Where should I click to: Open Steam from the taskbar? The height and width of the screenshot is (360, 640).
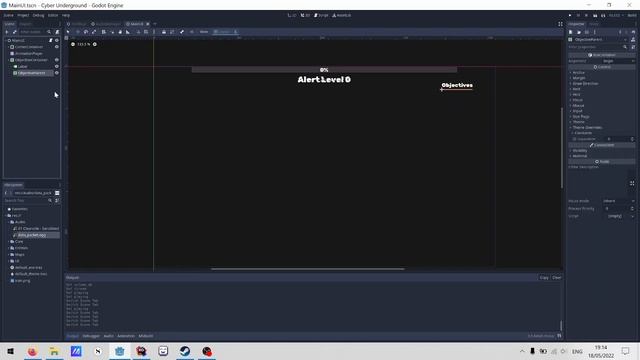tap(185, 351)
